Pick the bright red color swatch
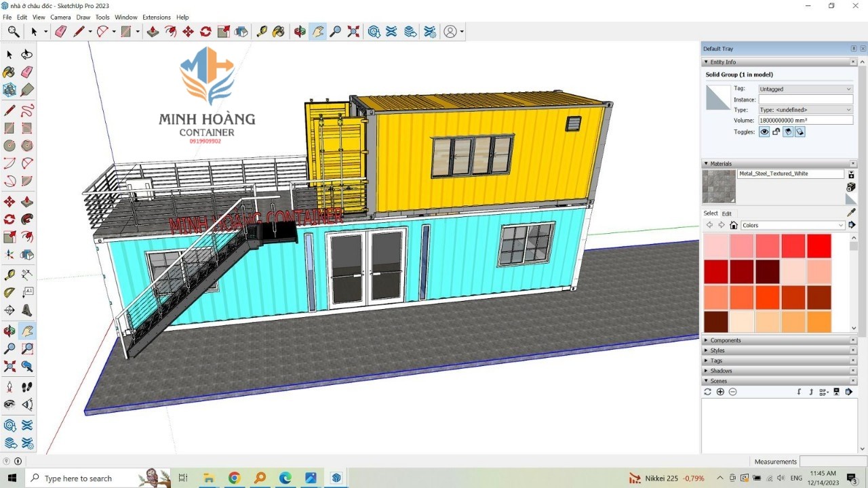Viewport: 868px width, 488px height. pyautogui.click(x=819, y=246)
